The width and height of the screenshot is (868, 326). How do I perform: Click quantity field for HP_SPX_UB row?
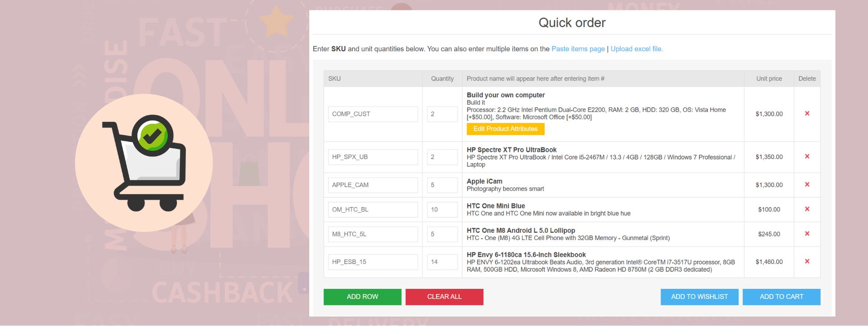tap(442, 157)
